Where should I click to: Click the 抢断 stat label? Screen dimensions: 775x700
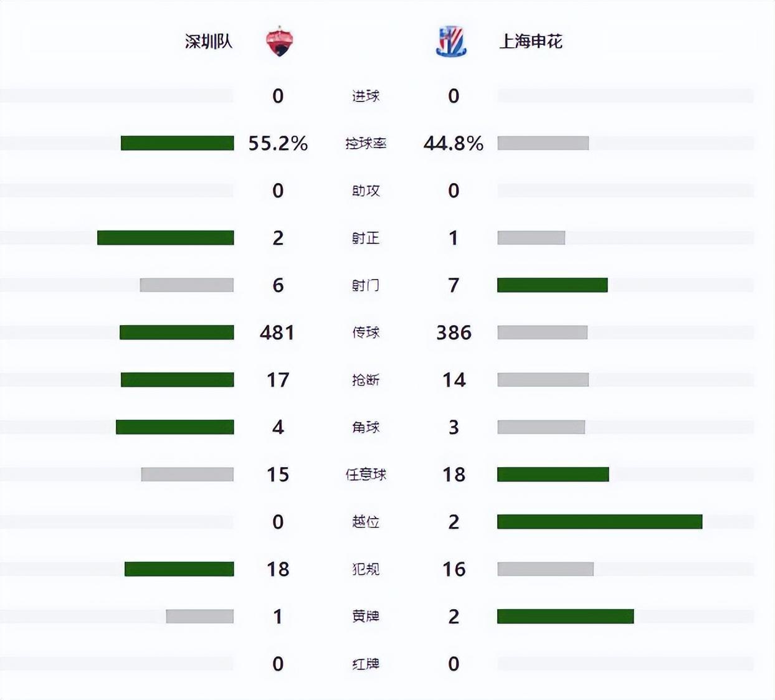[366, 380]
